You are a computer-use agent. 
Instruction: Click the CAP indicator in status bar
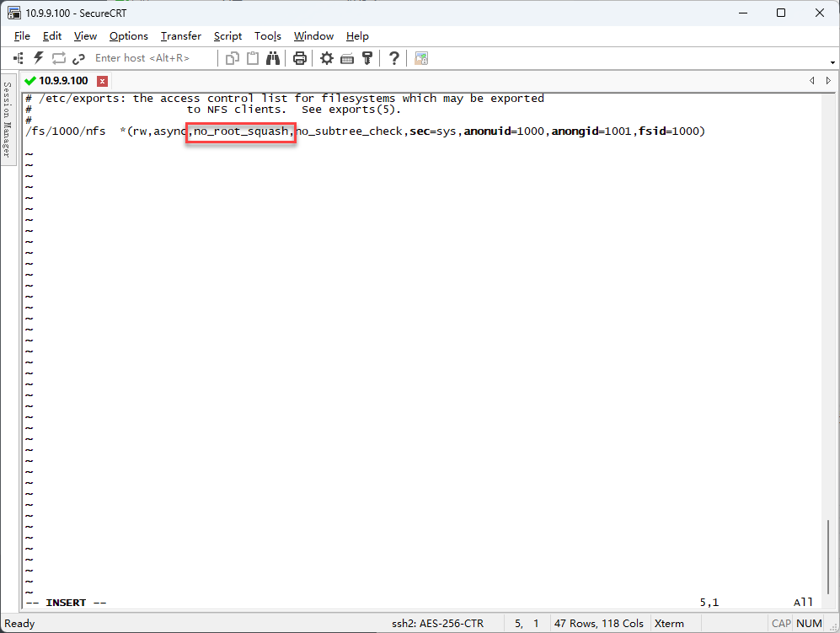tap(781, 624)
